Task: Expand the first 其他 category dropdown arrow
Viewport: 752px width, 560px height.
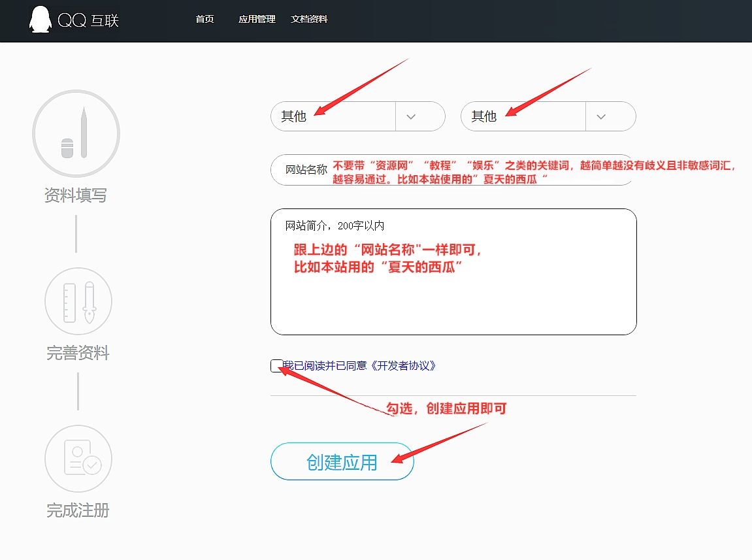Action: point(411,116)
